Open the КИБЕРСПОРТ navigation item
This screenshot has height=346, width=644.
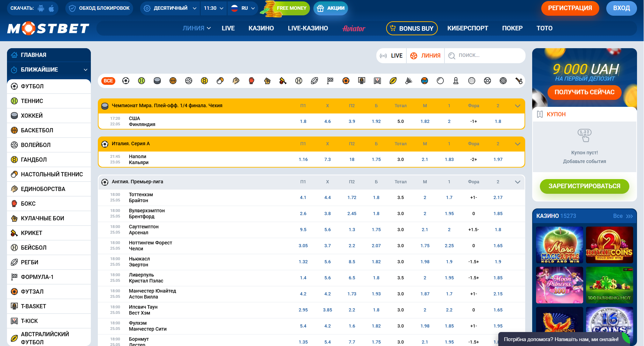(468, 28)
